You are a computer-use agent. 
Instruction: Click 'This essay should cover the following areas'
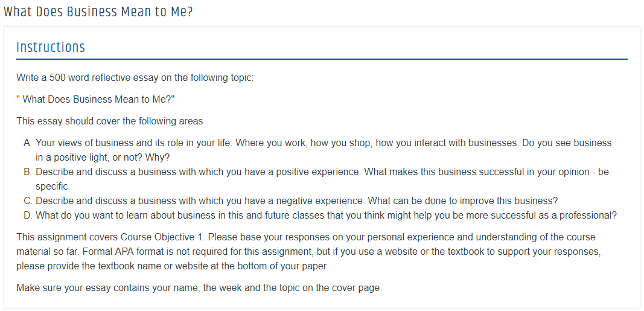(x=110, y=121)
